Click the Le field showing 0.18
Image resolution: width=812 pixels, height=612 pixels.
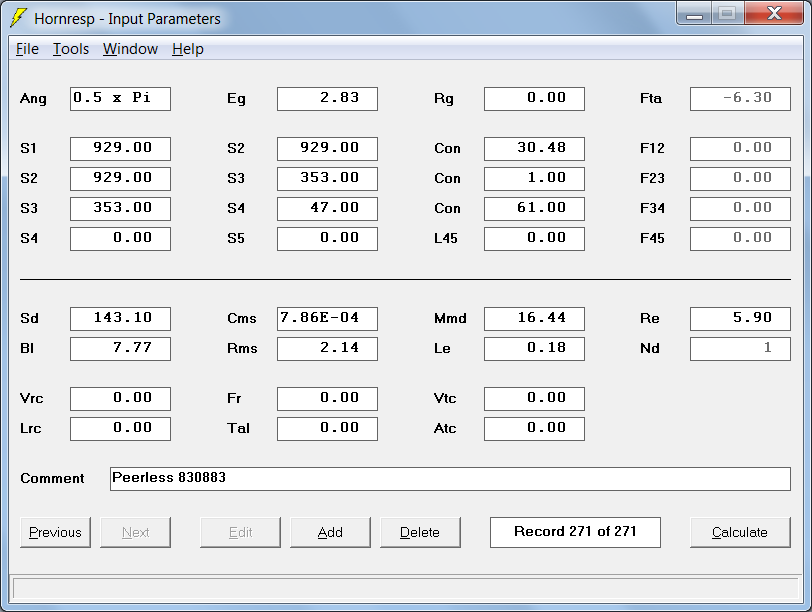[534, 349]
